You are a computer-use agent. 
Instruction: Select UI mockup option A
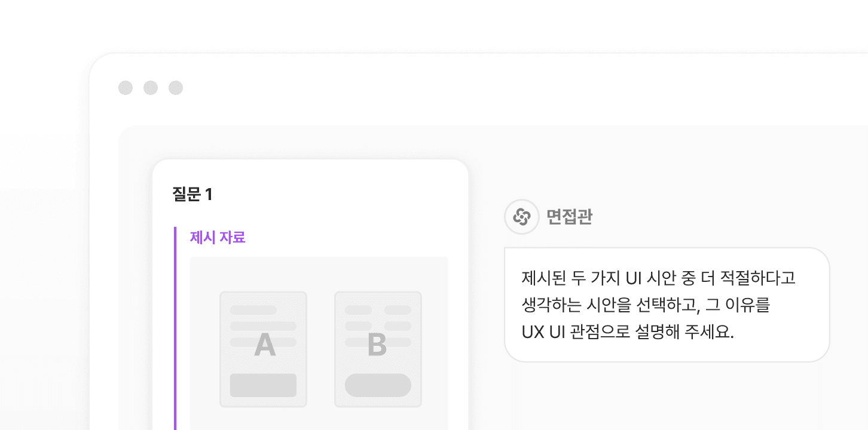[x=263, y=349]
